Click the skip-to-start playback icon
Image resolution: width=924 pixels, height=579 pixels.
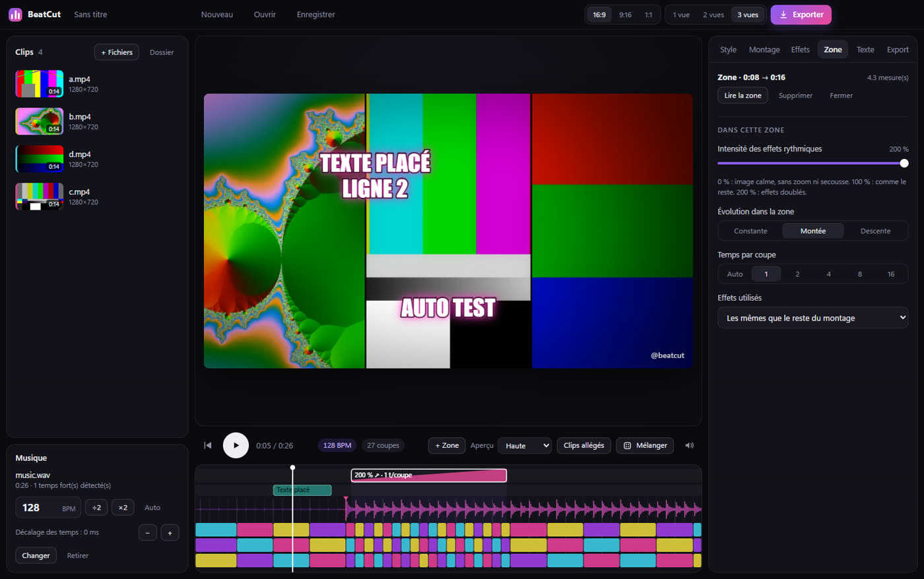pos(208,445)
